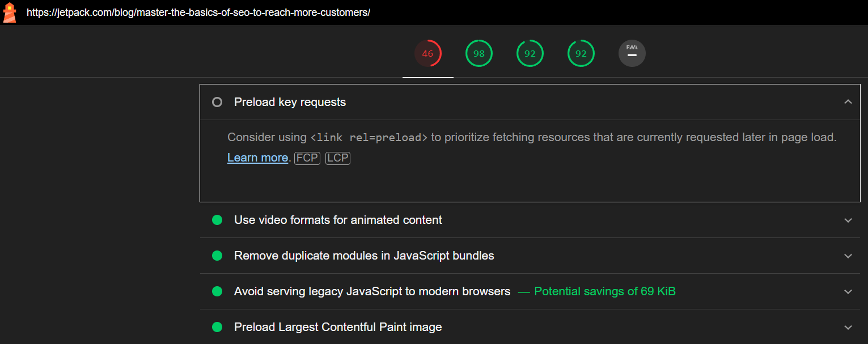Viewport: 868px width, 344px height.
Task: Click the Remove duplicate modules title text
Action: point(364,256)
